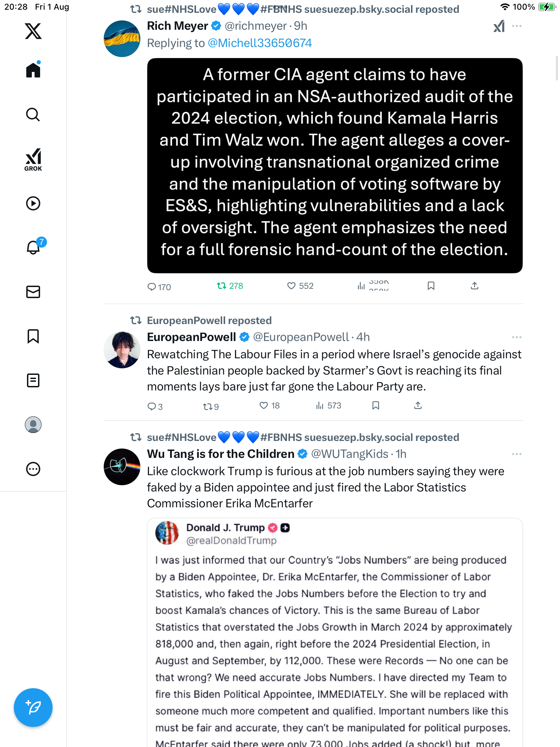Open more options on Wu Tang post
The image size is (560, 747).
516,454
